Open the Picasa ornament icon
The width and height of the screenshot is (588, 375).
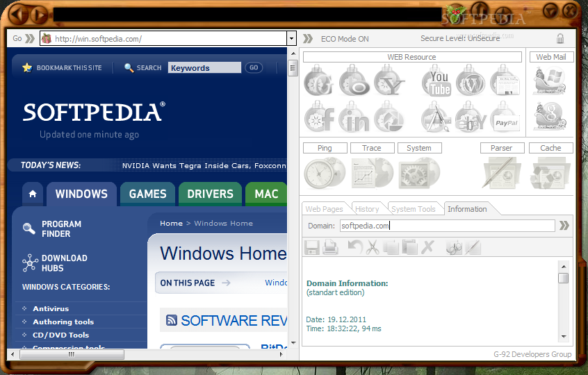389,117
